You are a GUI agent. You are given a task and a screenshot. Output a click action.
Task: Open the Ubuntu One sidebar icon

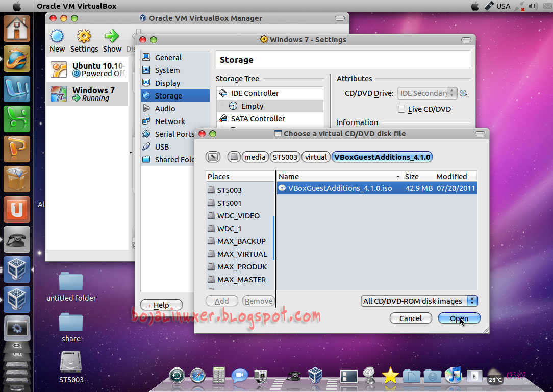pyautogui.click(x=16, y=209)
